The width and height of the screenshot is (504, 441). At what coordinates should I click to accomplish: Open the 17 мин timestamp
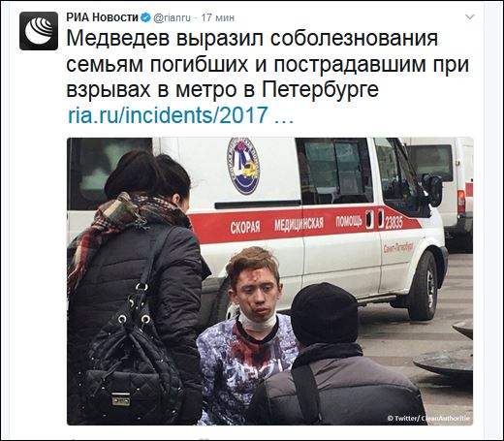218,17
